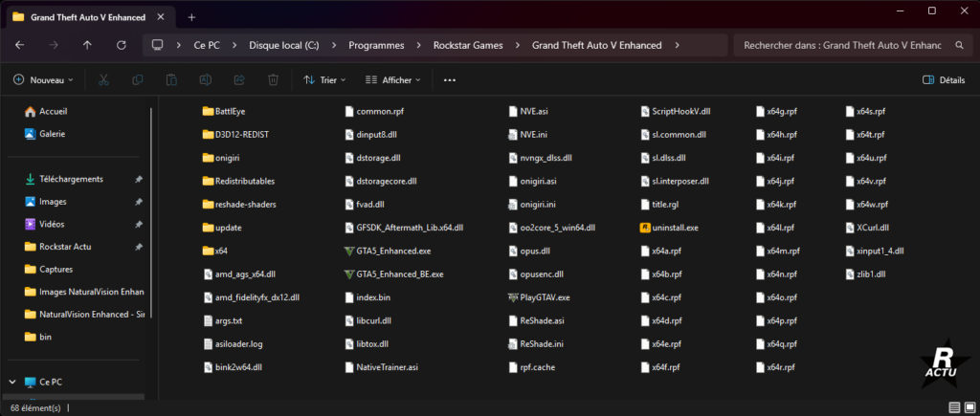Open the three-dots more options menu
Image resolution: width=980 pixels, height=416 pixels.
(450, 80)
